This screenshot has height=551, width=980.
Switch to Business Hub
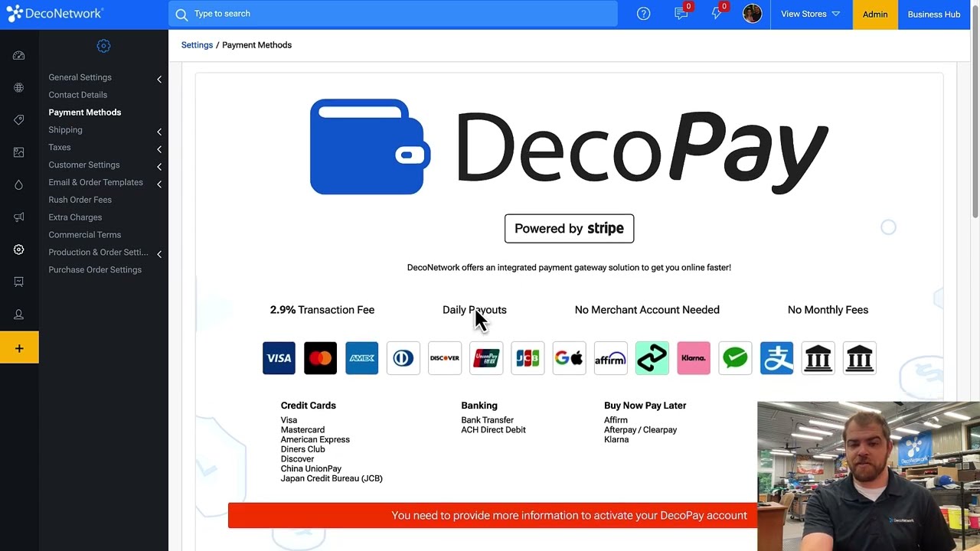933,14
